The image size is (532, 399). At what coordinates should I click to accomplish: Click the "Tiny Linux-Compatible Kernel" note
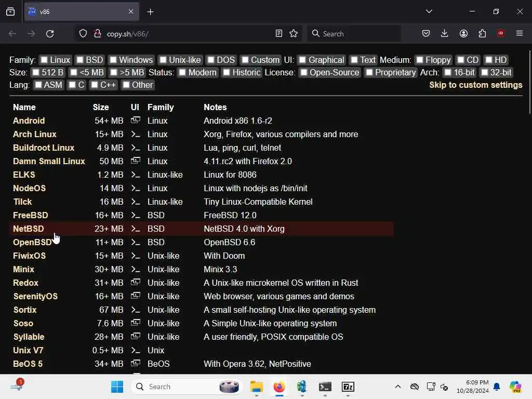click(258, 202)
